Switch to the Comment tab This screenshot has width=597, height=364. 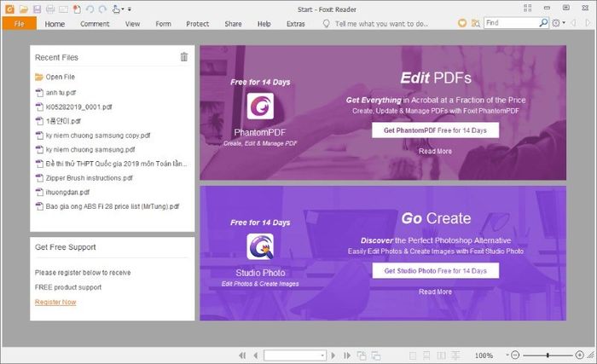95,24
